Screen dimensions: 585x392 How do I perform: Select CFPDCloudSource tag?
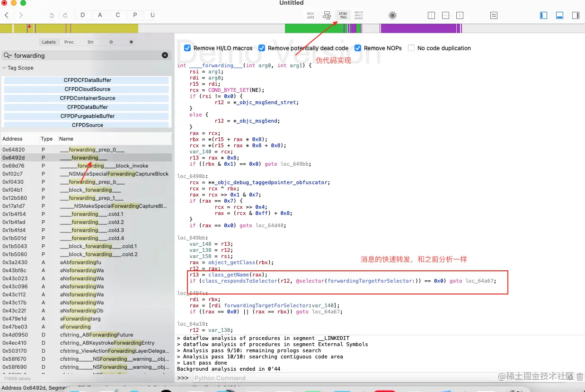coord(87,89)
